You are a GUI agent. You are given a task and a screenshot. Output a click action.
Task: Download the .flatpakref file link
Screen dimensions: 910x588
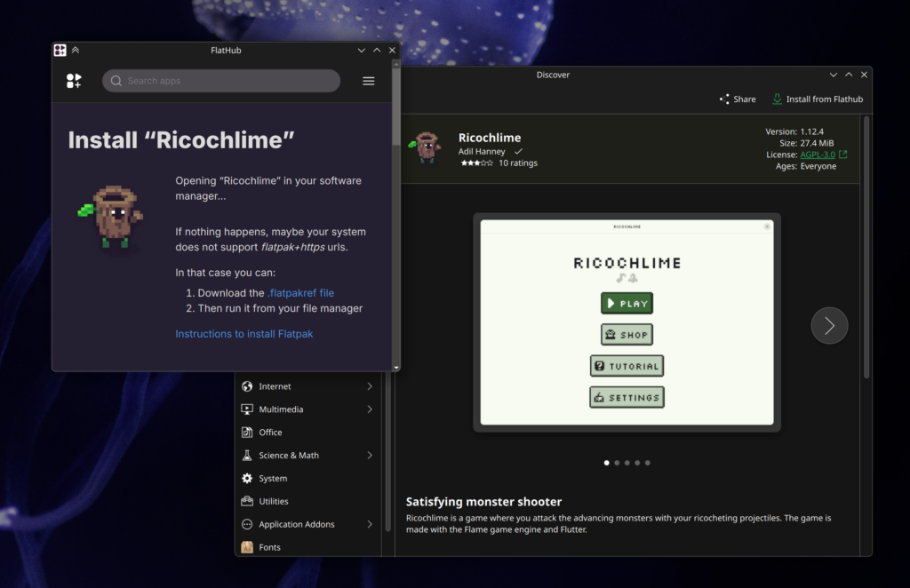pyautogui.click(x=300, y=292)
